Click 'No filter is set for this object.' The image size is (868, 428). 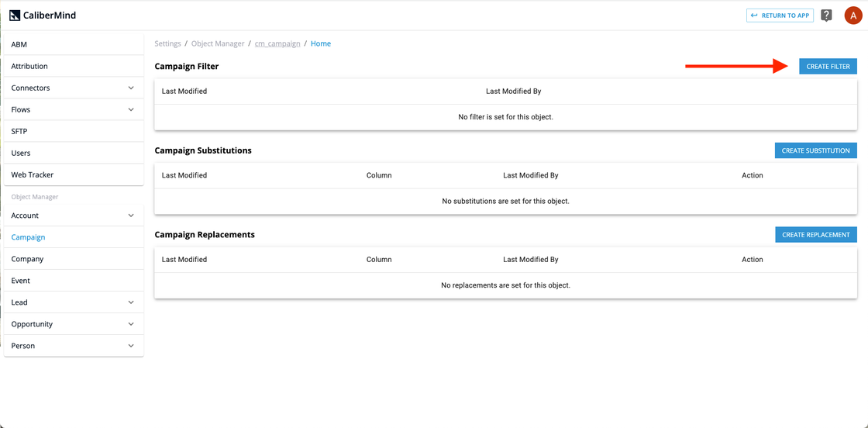(x=505, y=117)
